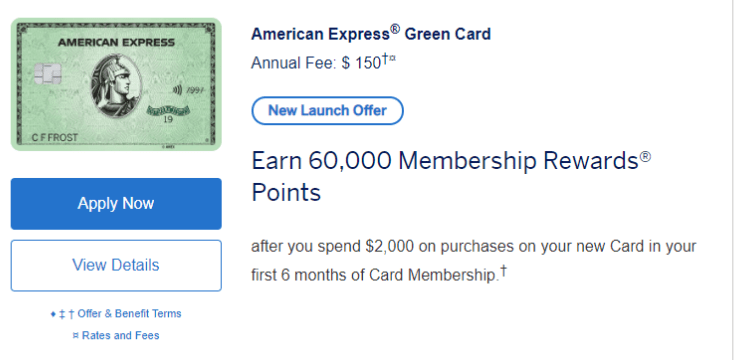
Task: Click the green American Express card image
Action: [x=116, y=84]
